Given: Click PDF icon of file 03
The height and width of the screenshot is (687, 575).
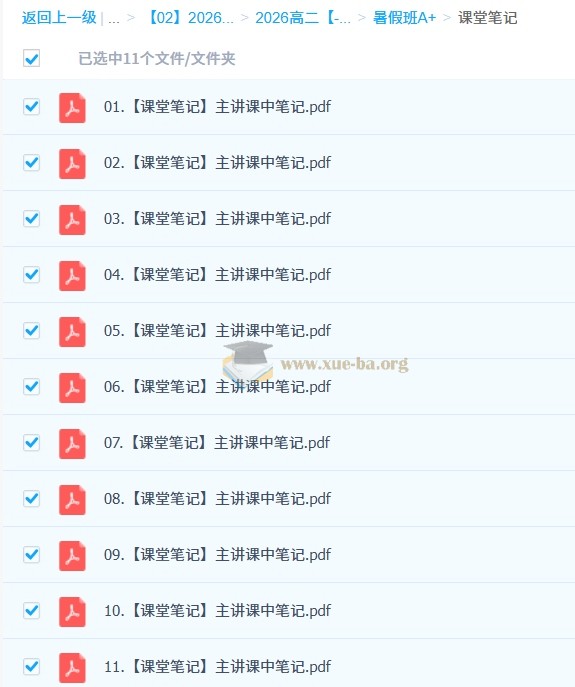Looking at the screenshot, I should [72, 220].
